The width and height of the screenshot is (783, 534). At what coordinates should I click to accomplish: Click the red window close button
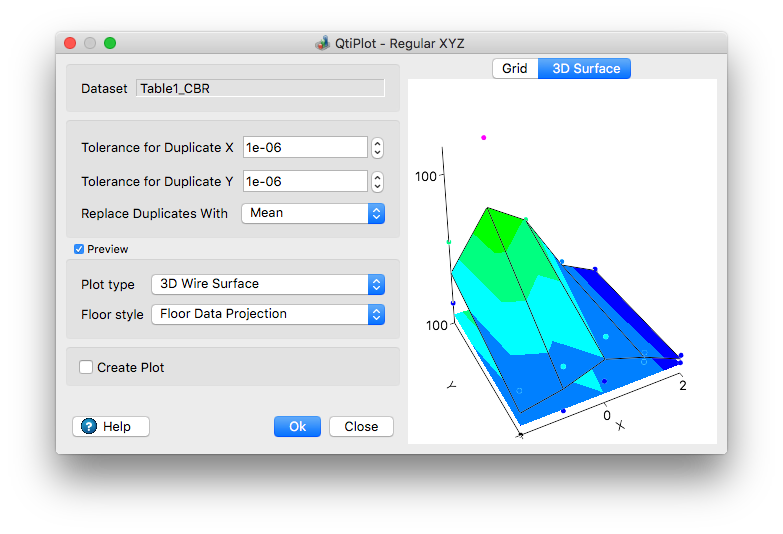pyautogui.click(x=69, y=43)
